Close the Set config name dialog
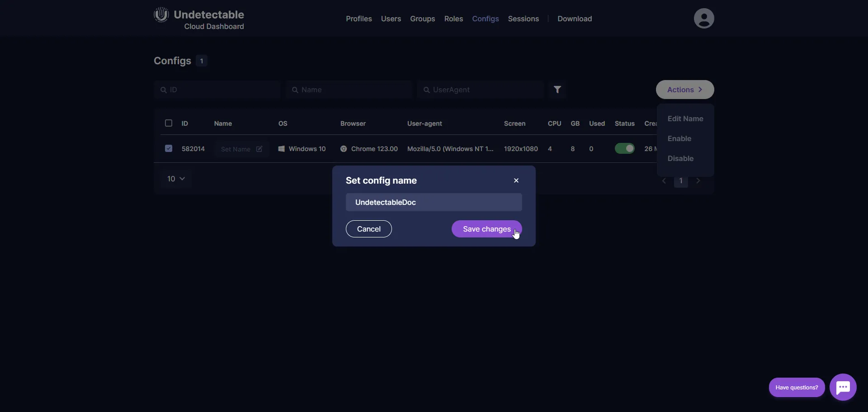 click(516, 180)
